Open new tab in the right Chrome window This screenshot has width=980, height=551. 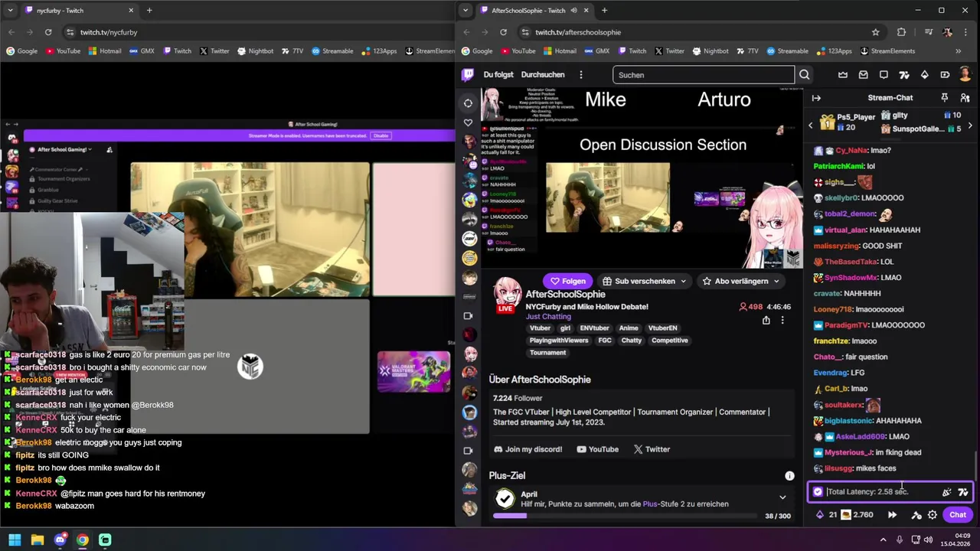tap(604, 11)
